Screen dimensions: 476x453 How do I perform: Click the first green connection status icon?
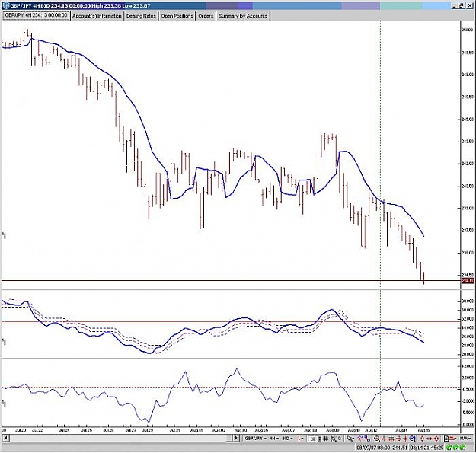[449, 448]
